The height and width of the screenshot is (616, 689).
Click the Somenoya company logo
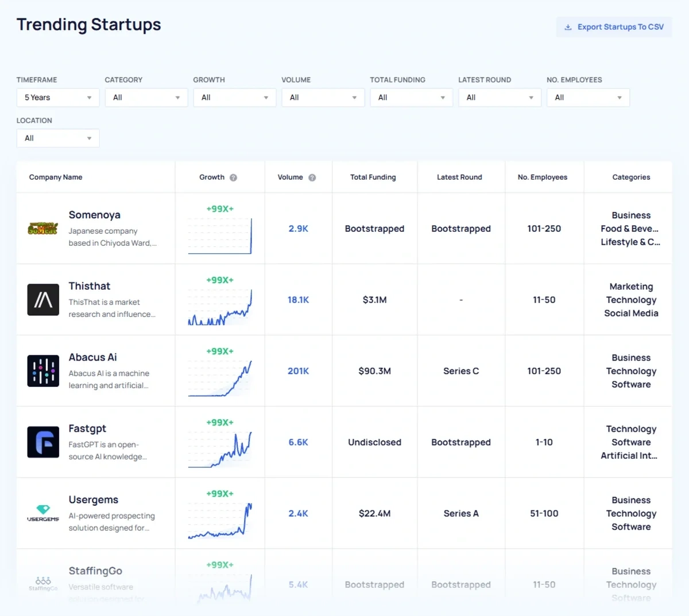coord(43,228)
